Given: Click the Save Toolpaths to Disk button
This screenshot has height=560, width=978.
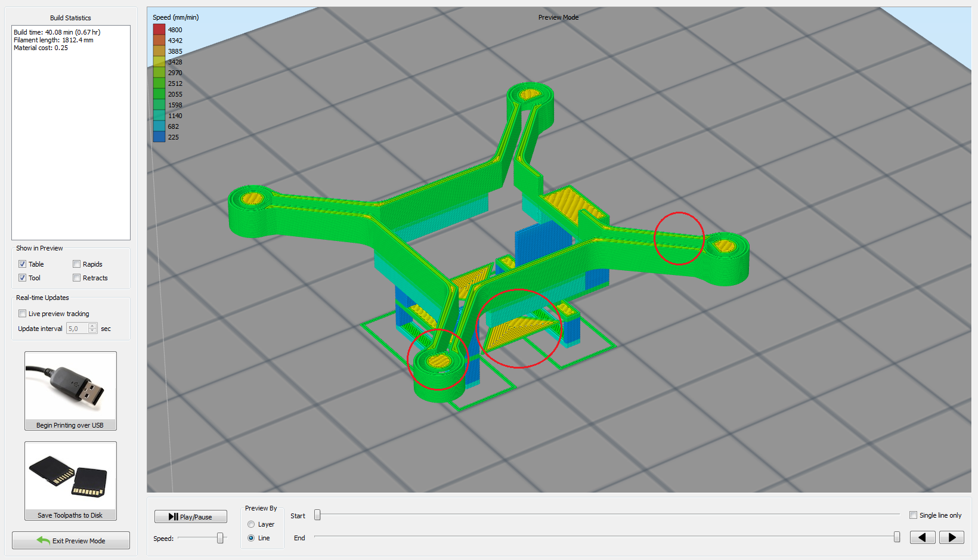Looking at the screenshot, I should [x=70, y=481].
